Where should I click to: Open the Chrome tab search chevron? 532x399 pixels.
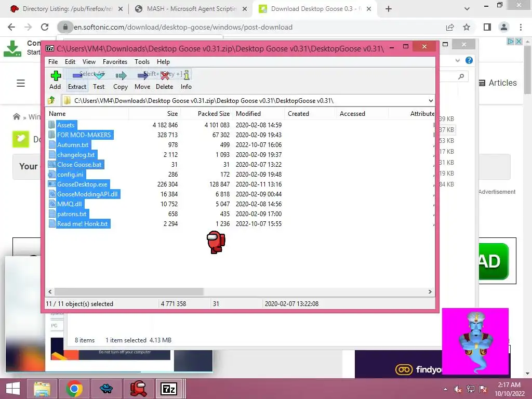click(x=467, y=9)
